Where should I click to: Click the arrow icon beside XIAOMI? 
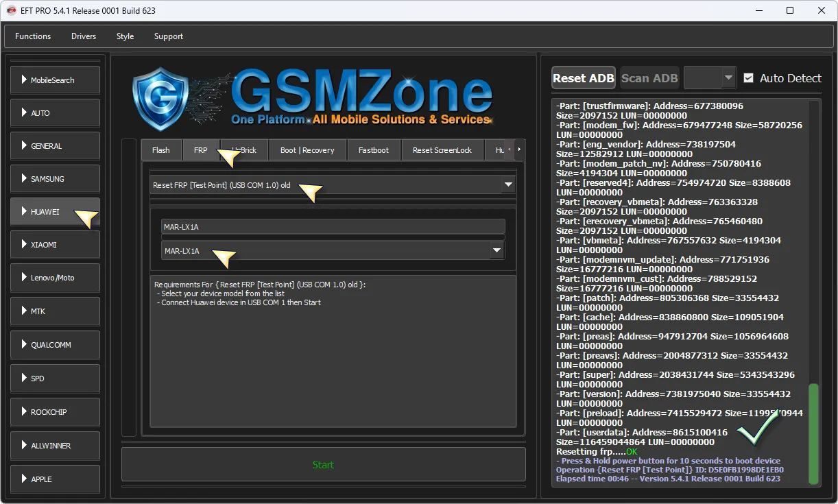pyautogui.click(x=24, y=245)
